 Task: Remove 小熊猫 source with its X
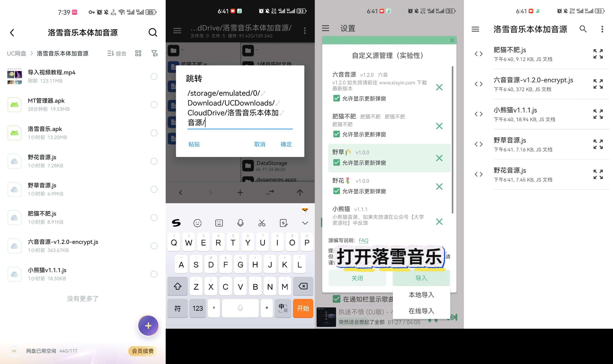439,222
